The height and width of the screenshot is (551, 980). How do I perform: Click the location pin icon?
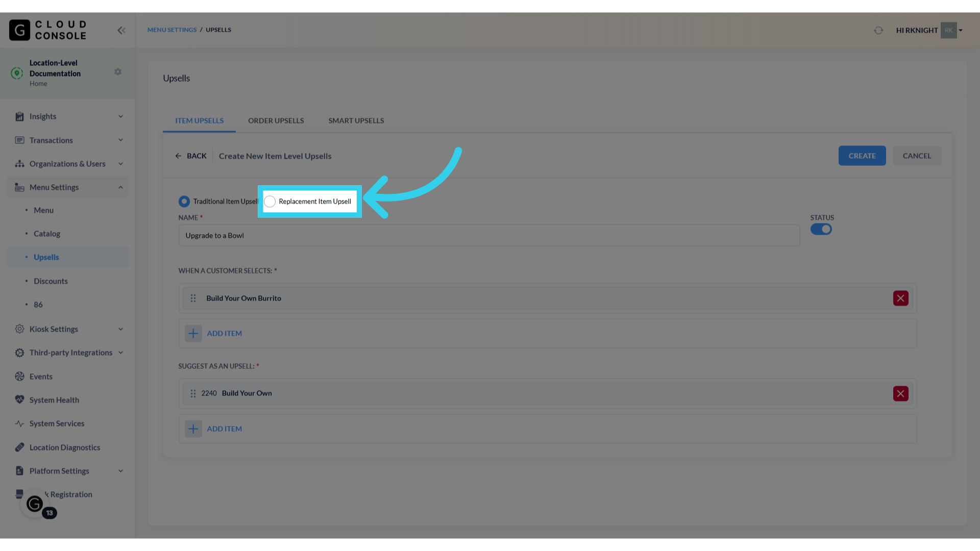pyautogui.click(x=17, y=73)
